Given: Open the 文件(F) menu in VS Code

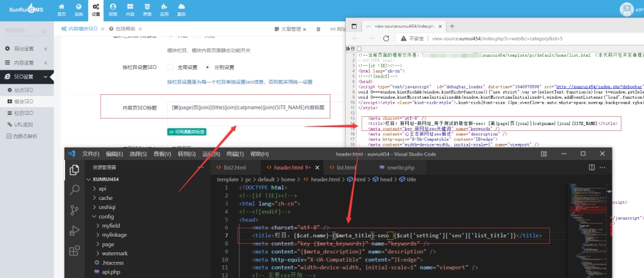Looking at the screenshot, I should tap(91, 154).
